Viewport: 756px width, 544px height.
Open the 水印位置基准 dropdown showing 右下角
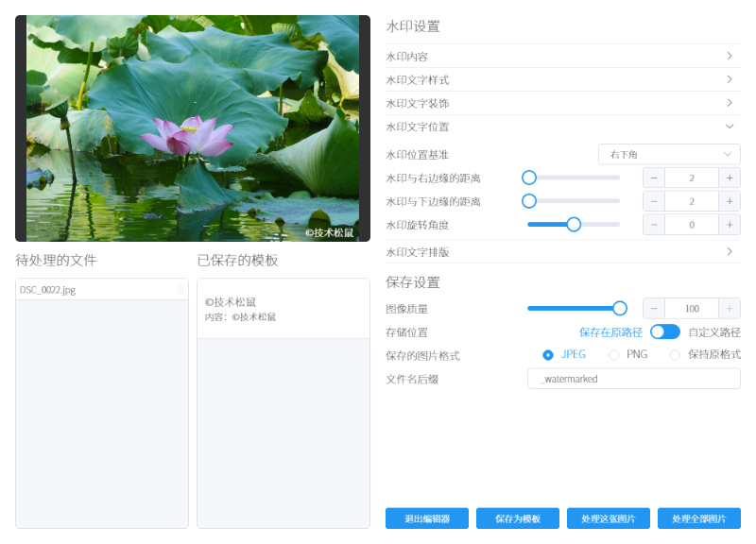(x=669, y=155)
